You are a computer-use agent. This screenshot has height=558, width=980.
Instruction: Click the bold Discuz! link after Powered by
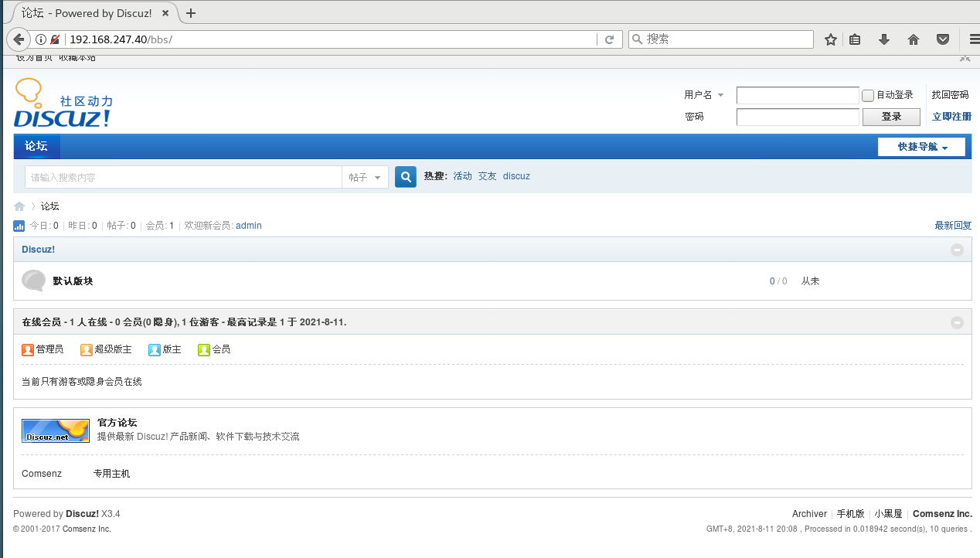point(82,514)
